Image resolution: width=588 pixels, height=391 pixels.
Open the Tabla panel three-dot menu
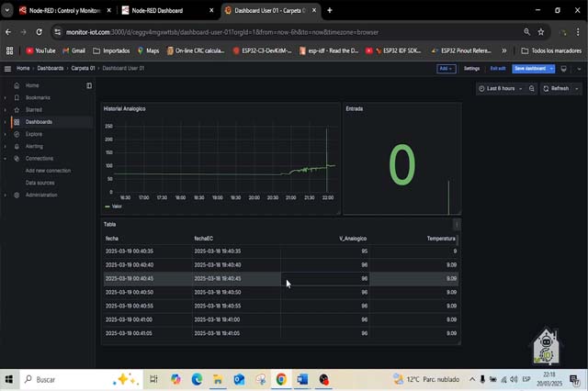(456, 224)
